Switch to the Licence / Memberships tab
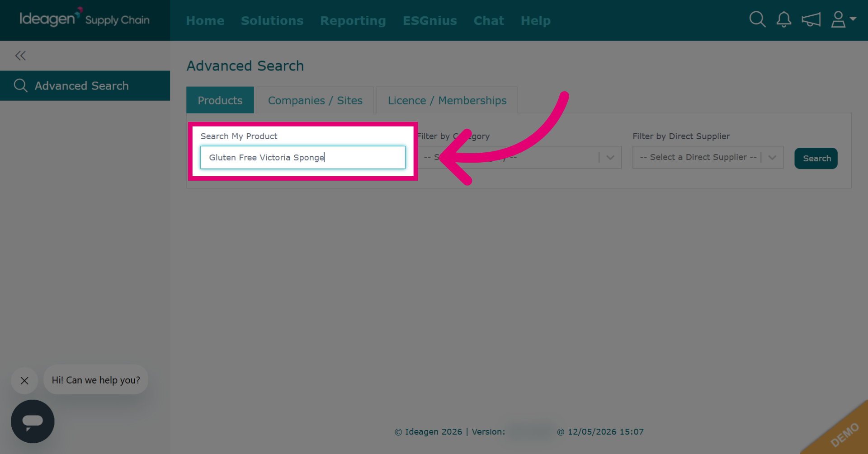 click(x=447, y=100)
